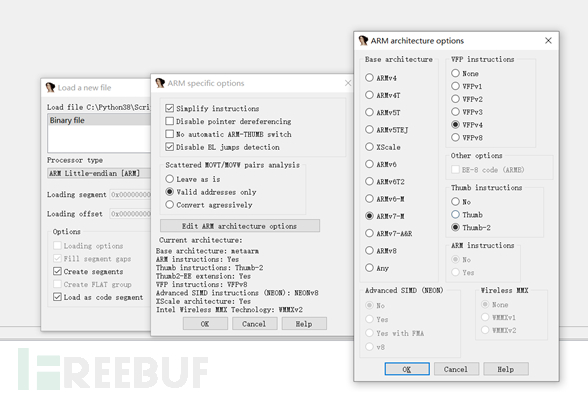Close the ARM architecture options dialog

coord(548,40)
